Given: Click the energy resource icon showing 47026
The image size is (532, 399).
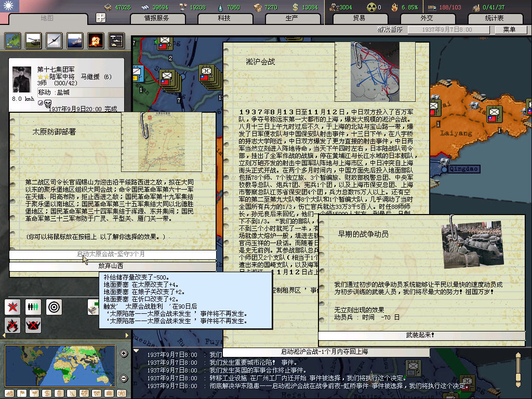Looking at the screenshot, I should coord(108,7).
